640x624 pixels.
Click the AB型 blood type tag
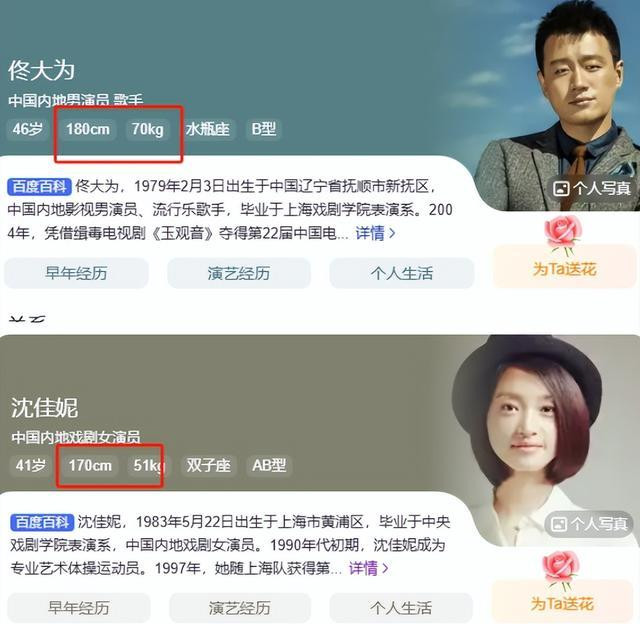point(269,465)
